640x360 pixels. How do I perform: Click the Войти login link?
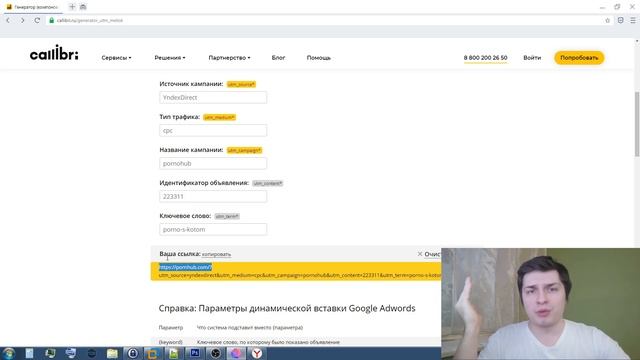(532, 58)
